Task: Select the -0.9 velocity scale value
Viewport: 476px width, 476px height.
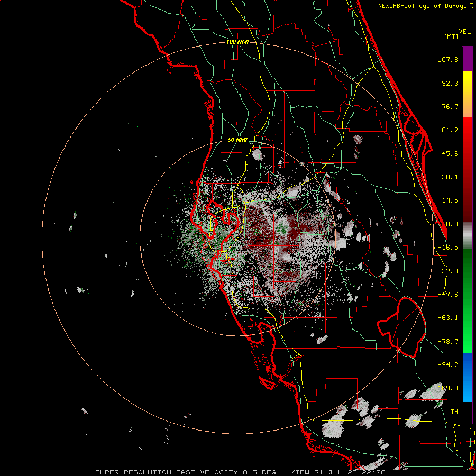Action: pos(450,224)
